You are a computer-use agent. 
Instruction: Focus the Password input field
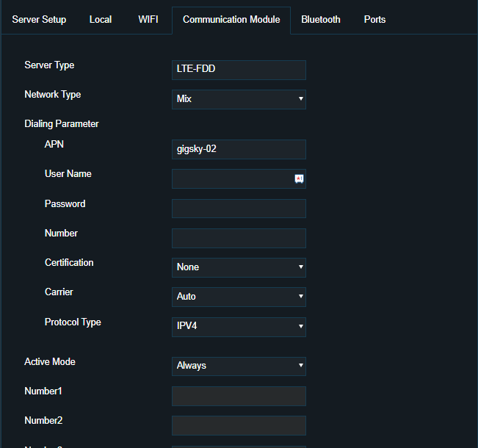pyautogui.click(x=239, y=209)
